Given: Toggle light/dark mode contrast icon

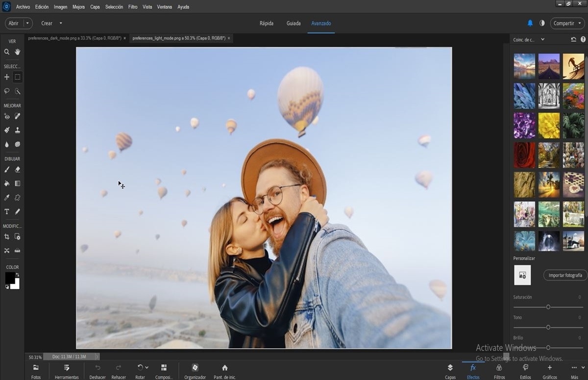Looking at the screenshot, I should pyautogui.click(x=542, y=23).
